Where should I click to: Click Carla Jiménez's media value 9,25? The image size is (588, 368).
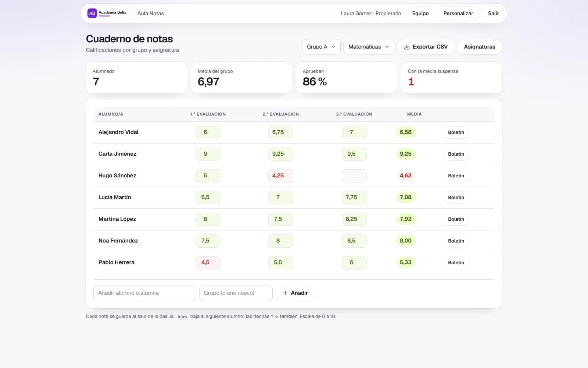[x=406, y=154]
